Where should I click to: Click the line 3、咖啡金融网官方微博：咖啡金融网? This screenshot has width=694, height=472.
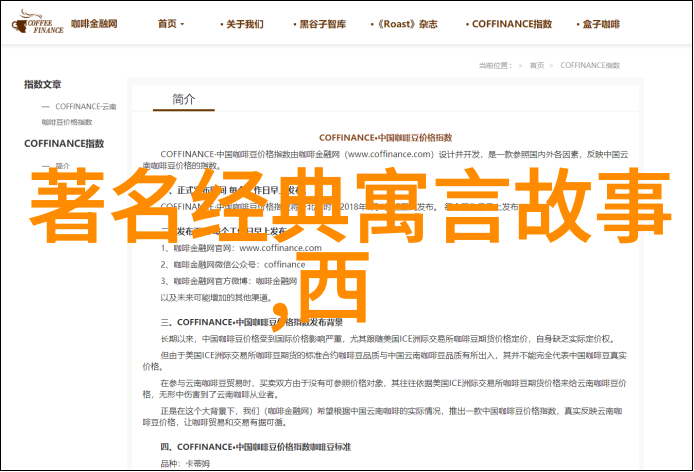(229, 281)
